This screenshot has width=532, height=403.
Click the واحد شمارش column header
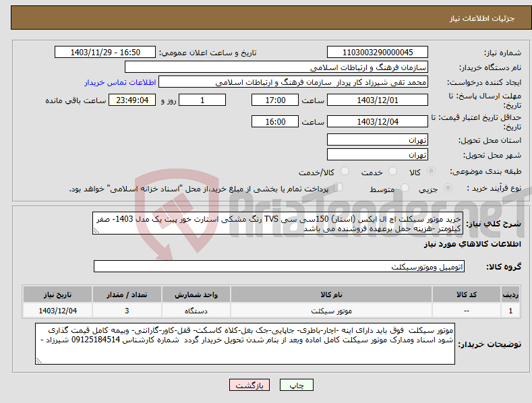(x=196, y=294)
